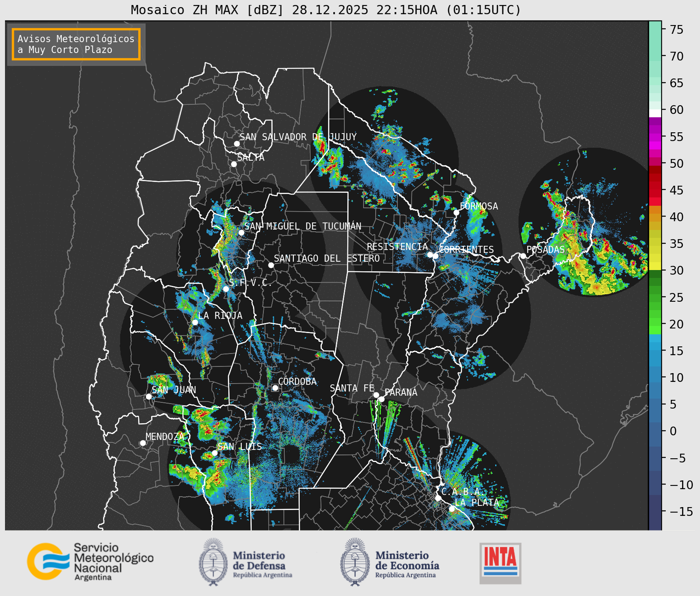Click the LA PLATA city label
This screenshot has height=596, width=700.
[x=477, y=503]
